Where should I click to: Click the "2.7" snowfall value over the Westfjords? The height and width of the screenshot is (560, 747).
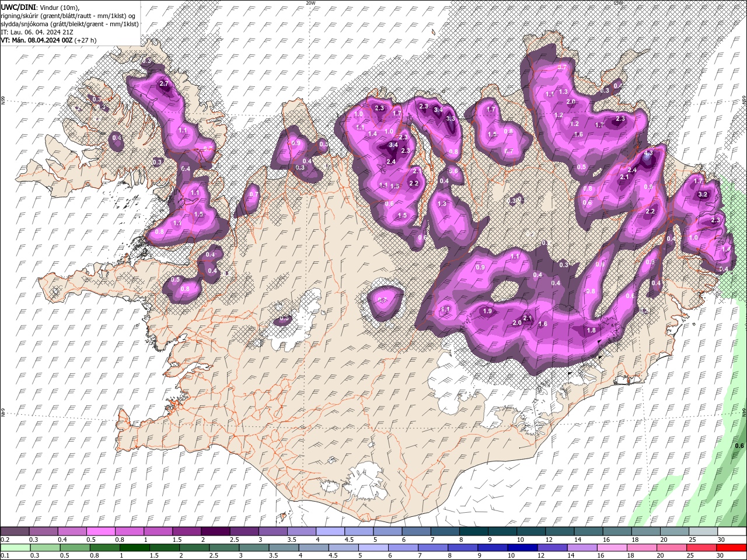point(164,83)
